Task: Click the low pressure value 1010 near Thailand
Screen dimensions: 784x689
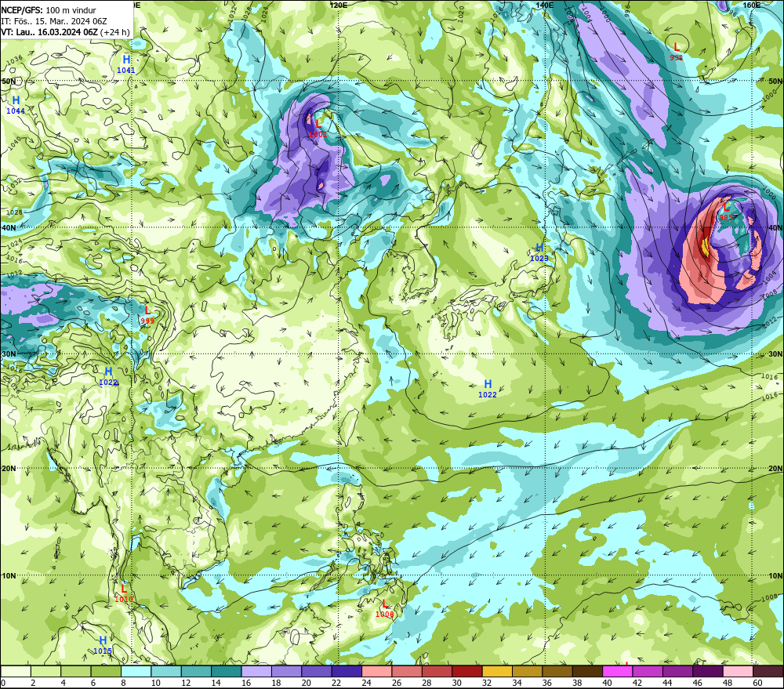Action: (124, 599)
